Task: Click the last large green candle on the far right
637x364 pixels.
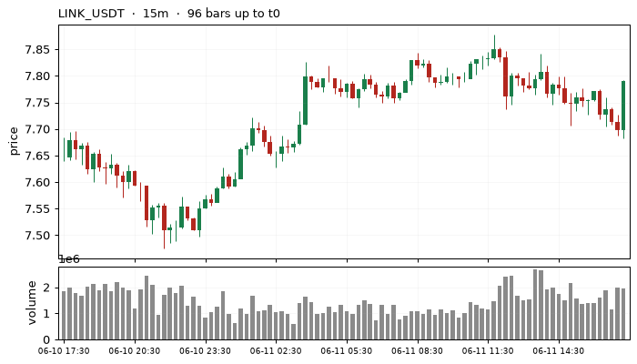Action: point(623,106)
